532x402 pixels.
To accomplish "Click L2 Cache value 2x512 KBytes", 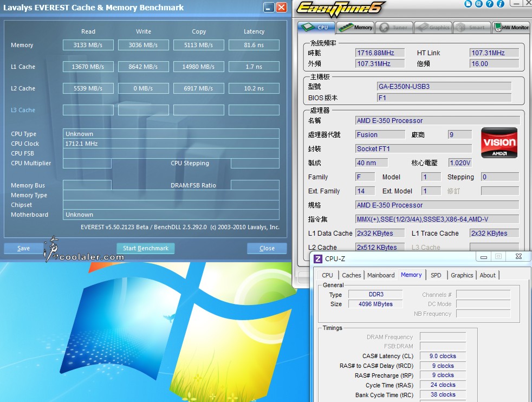I will tap(380, 247).
